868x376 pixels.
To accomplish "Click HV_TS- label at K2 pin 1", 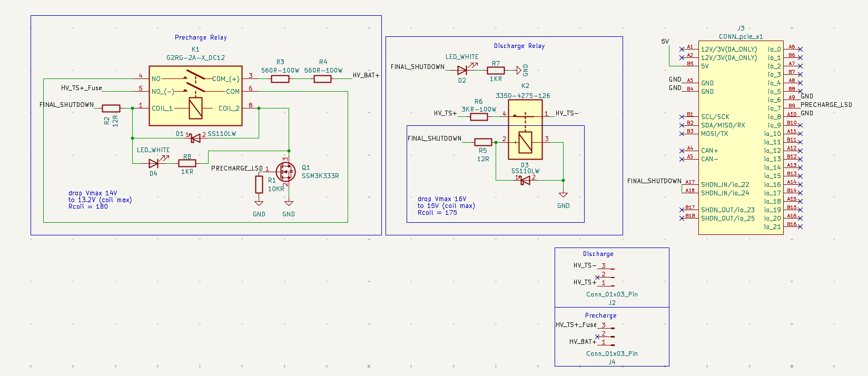I will (567, 113).
